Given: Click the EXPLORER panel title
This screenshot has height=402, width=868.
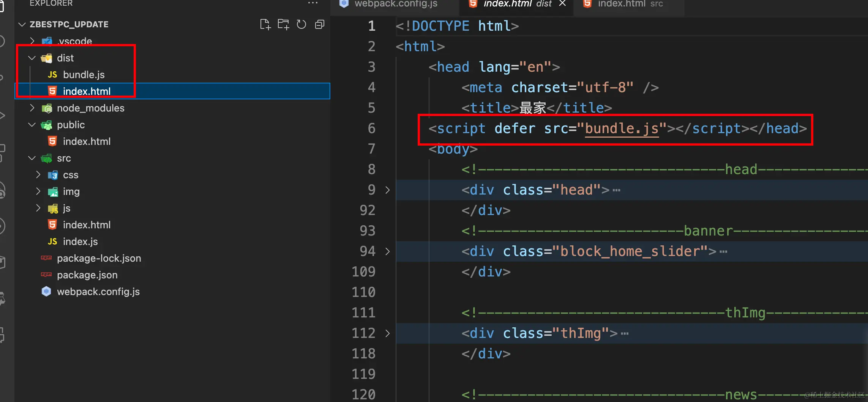Looking at the screenshot, I should coord(51,3).
